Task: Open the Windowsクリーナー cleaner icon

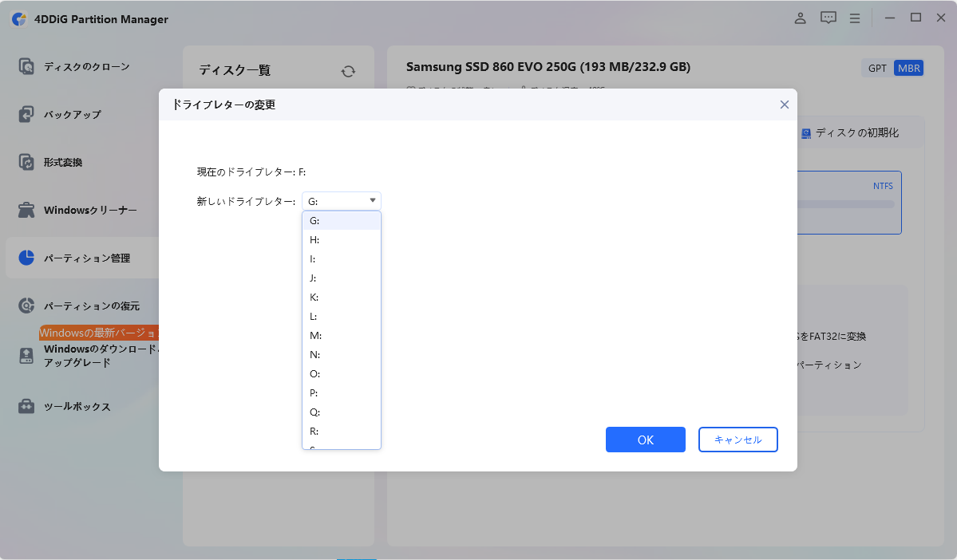Action: coord(26,210)
